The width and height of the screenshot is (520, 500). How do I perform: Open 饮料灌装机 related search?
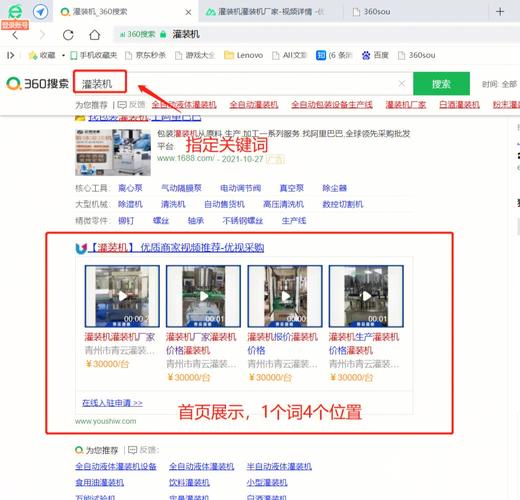(x=189, y=482)
